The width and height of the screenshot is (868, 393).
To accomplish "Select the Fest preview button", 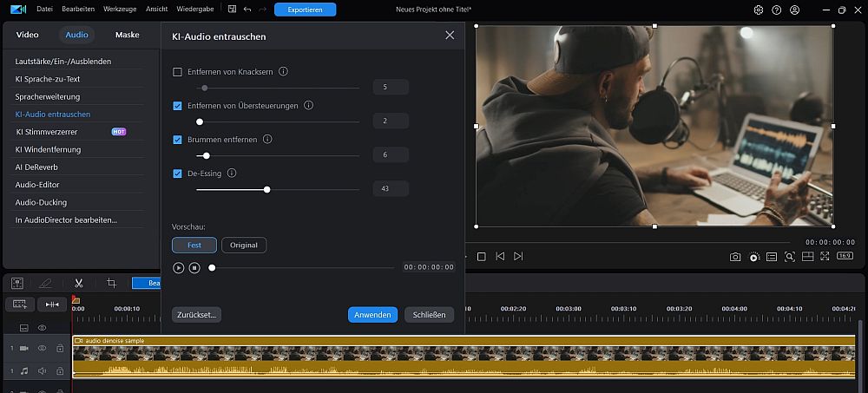I will (194, 246).
